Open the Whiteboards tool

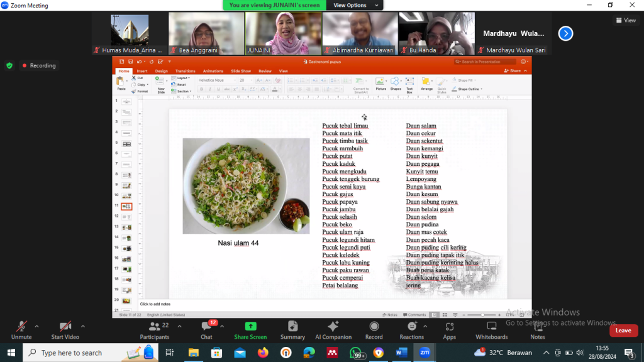click(x=492, y=330)
